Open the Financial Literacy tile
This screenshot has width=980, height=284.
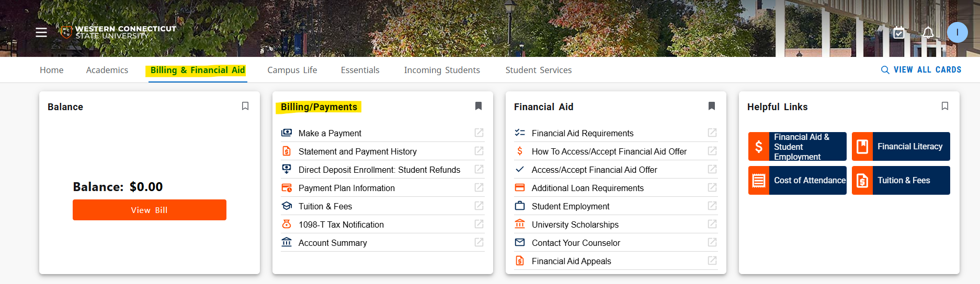pos(901,147)
